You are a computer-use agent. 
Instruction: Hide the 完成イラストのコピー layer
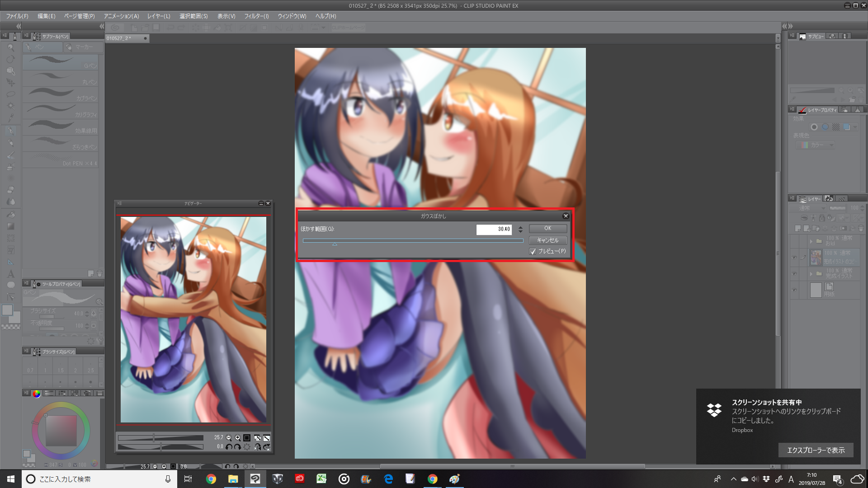click(794, 258)
